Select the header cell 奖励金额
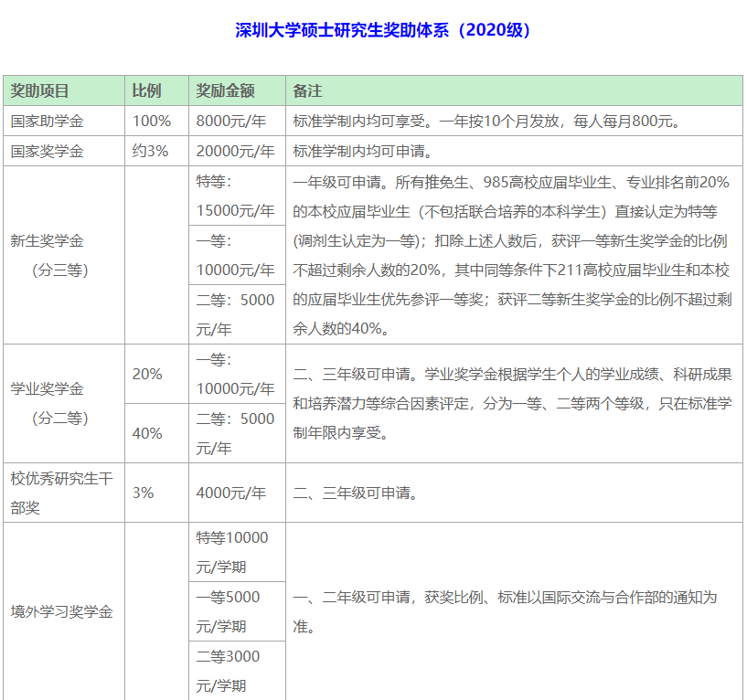The width and height of the screenshot is (747, 700). (237, 90)
